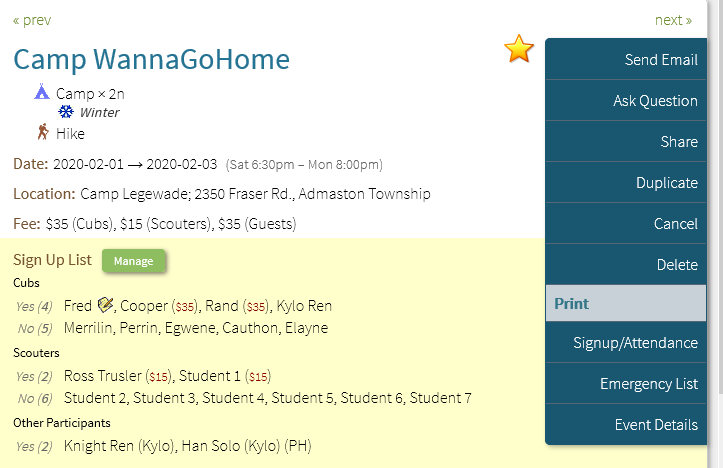Image resolution: width=723 pixels, height=468 pixels.
Task: Click Cancel in the event menu
Action: point(626,224)
